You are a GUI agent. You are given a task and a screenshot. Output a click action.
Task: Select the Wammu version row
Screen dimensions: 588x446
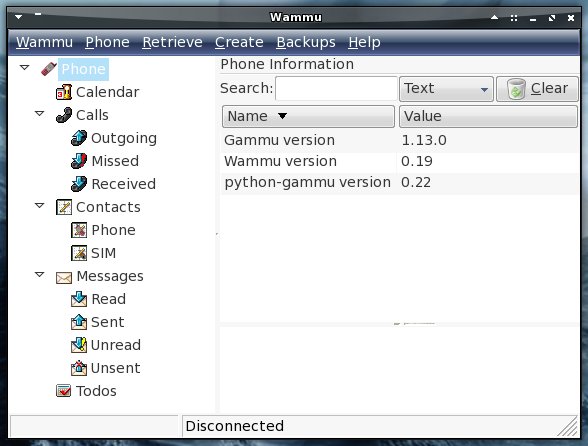pyautogui.click(x=399, y=161)
